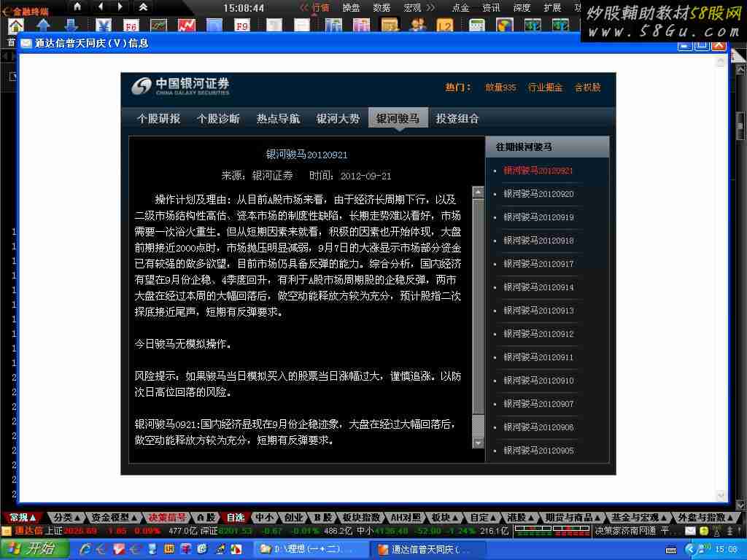Open past report 银河骏马20120913

coord(538,311)
